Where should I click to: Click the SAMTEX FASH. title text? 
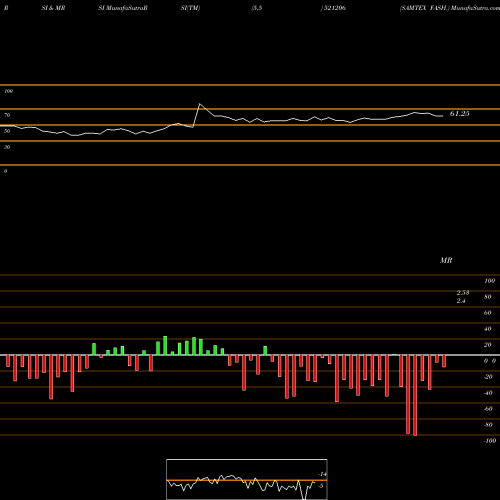point(424,8)
